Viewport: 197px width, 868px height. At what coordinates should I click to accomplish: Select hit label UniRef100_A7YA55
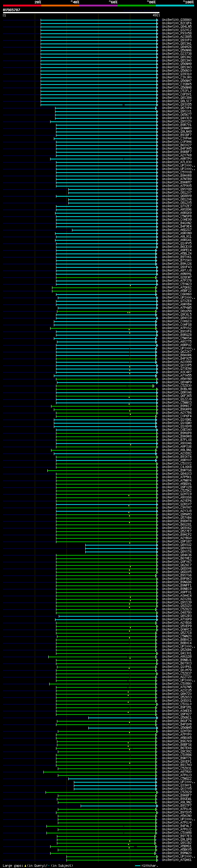pyautogui.click(x=177, y=375)
